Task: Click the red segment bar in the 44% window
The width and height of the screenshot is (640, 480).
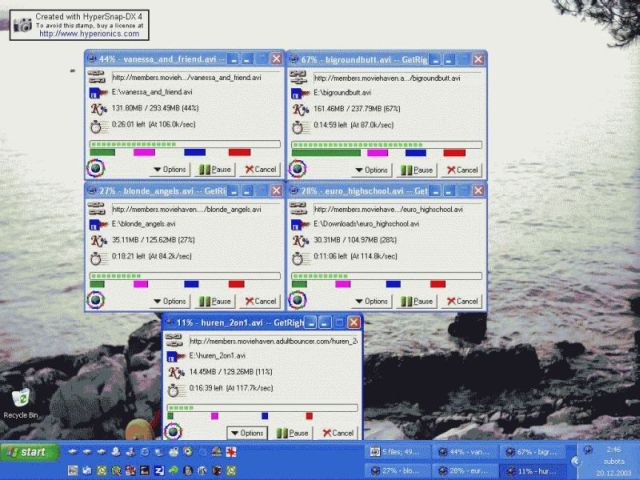Action: (x=239, y=152)
